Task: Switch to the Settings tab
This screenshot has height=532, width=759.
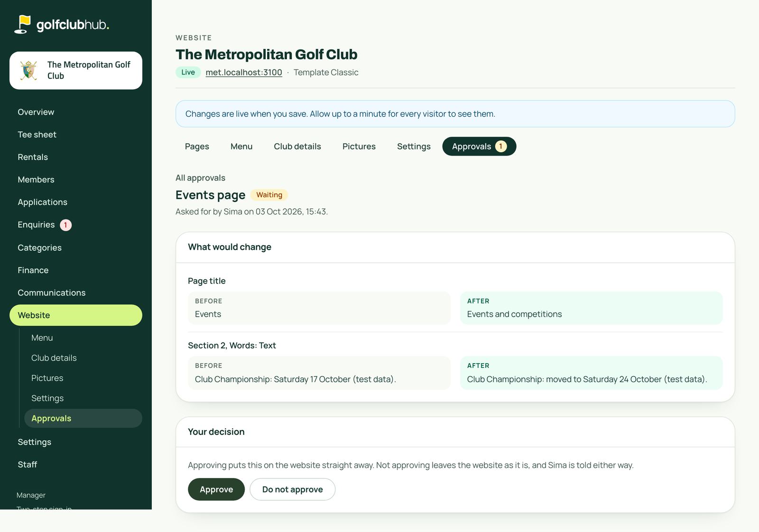Action: (x=414, y=147)
